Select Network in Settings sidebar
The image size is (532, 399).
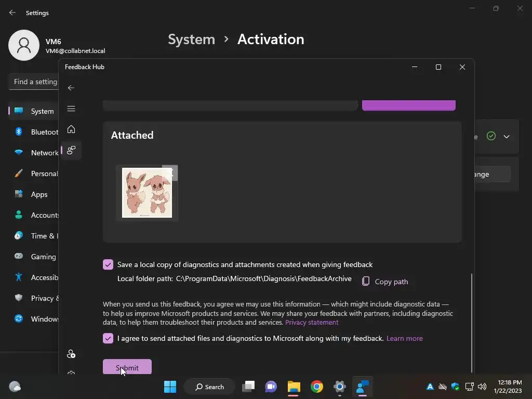[34, 153]
